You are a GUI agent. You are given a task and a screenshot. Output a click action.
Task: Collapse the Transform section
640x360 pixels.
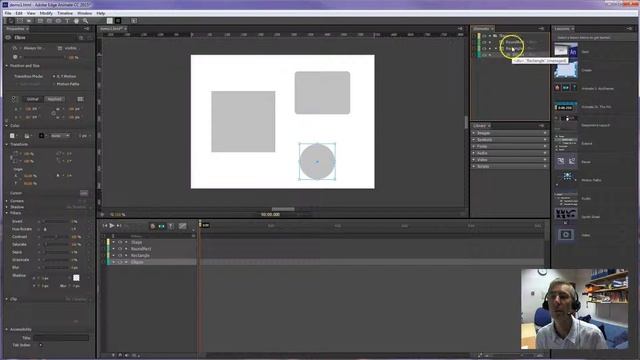pyautogui.click(x=7, y=144)
